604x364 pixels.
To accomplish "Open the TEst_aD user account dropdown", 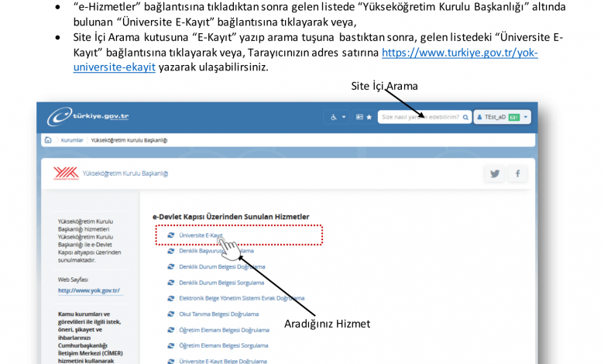I will 502,117.
